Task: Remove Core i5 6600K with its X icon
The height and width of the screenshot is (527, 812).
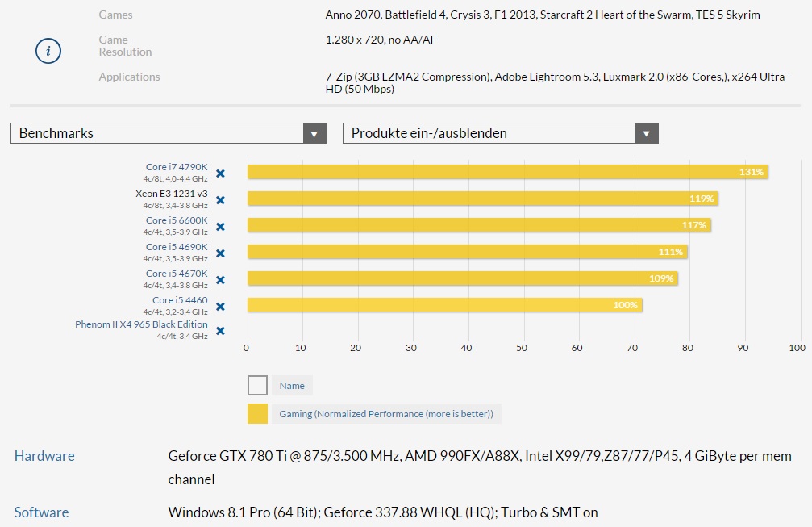Action: tap(220, 227)
